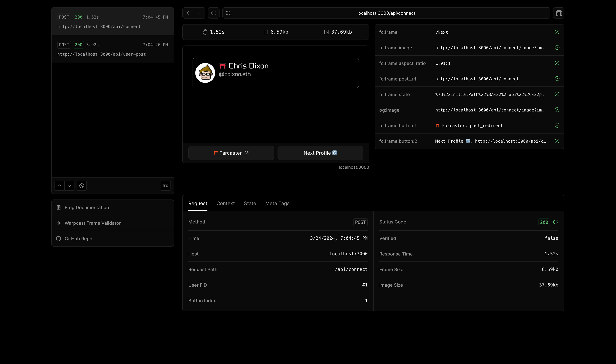Click Chris Dixon's avatar in the frame
The image size is (616, 364).
[205, 73]
